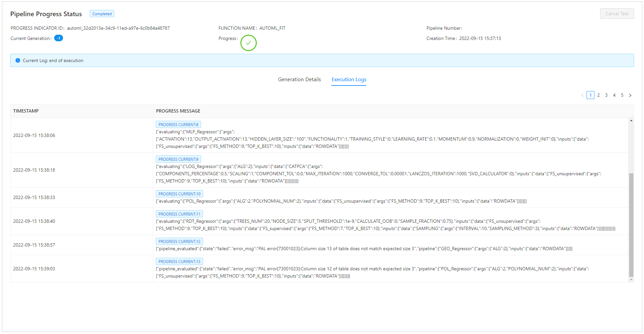Select the Execution Logs tab
644x334 pixels.
tap(349, 80)
